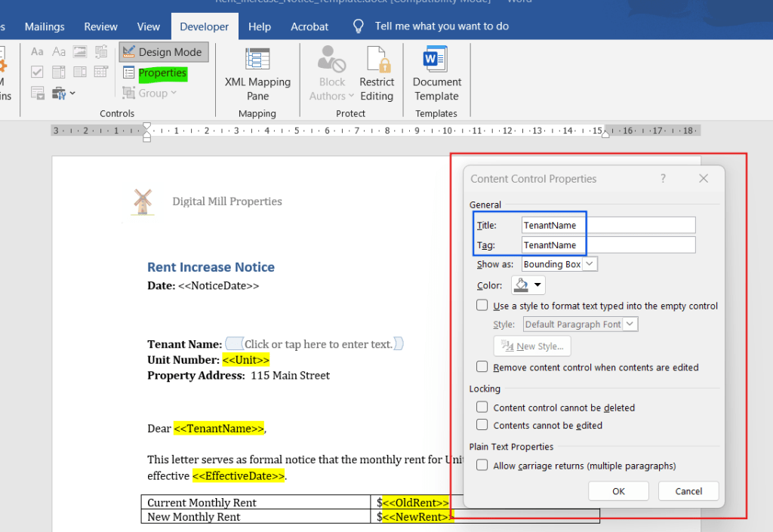Click the <<EffectiveDate>> placeholder
Viewport: 773px width, 532px height.
239,476
